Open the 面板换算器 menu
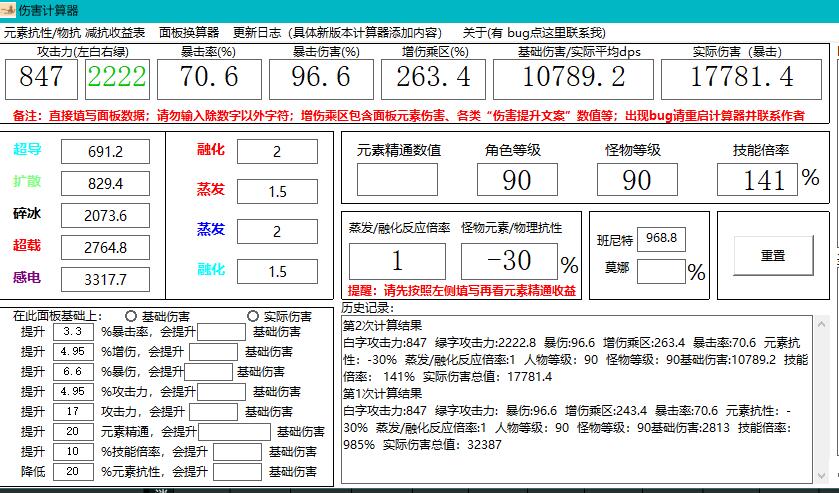839x493 pixels. pyautogui.click(x=189, y=33)
